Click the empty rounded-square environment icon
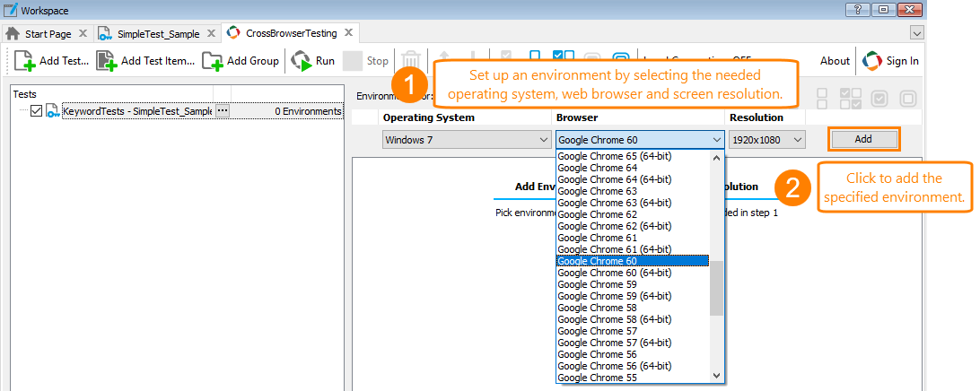 click(x=908, y=98)
